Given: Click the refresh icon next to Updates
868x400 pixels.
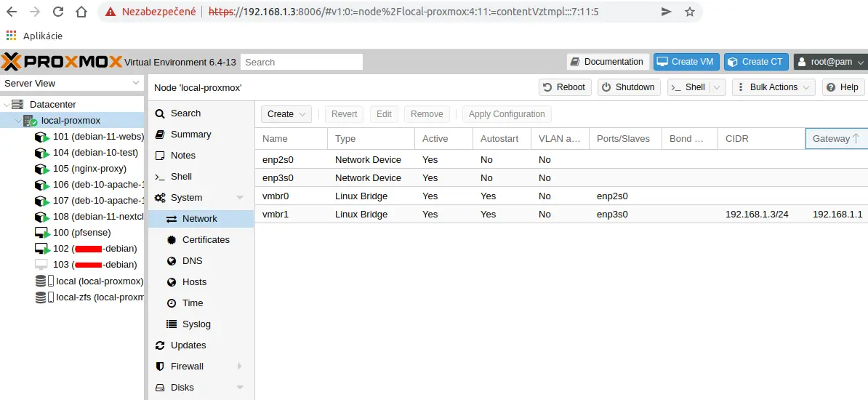Looking at the screenshot, I should 160,345.
